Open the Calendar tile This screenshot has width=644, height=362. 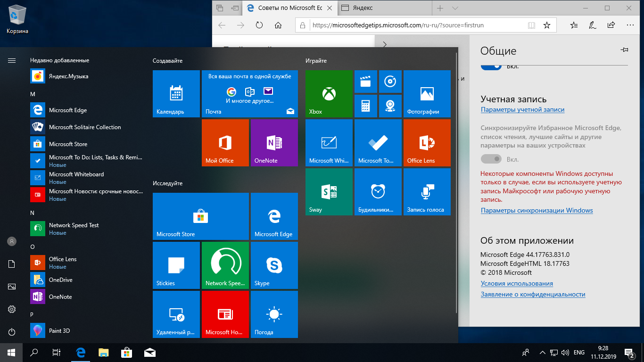176,94
